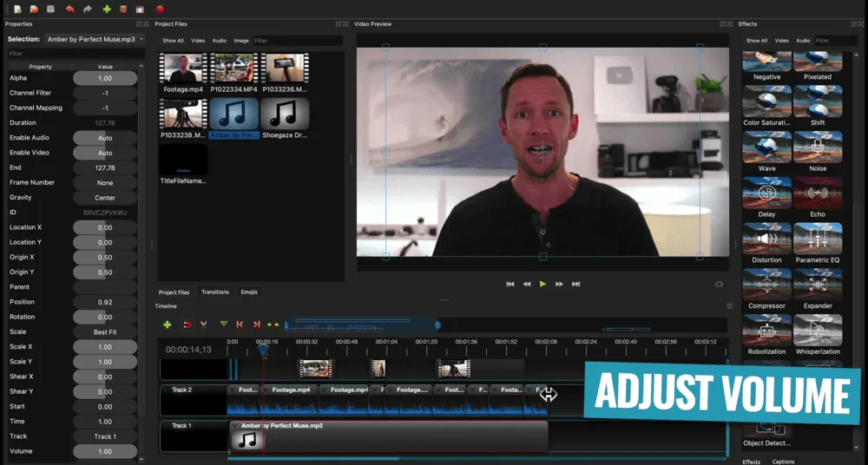The image size is (868, 465).
Task: Click the New Project icon in toolbar
Action: [x=17, y=9]
